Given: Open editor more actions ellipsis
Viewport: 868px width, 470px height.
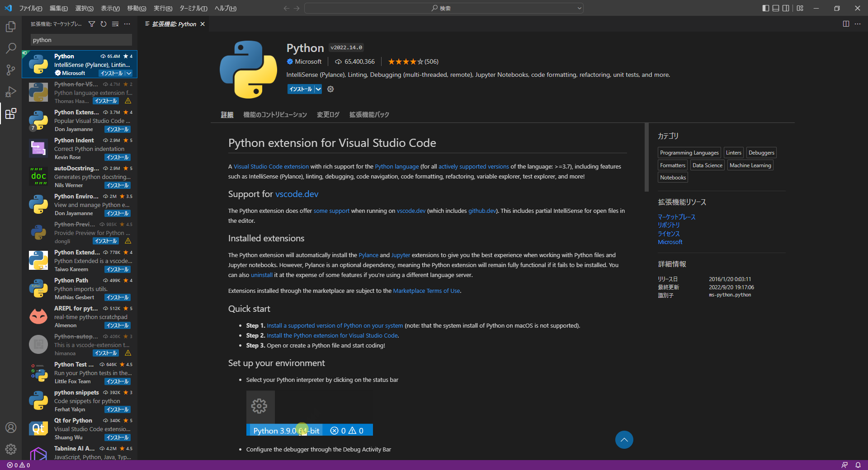Looking at the screenshot, I should (x=858, y=24).
